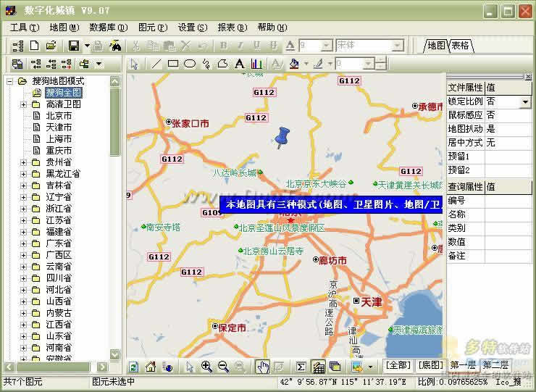Select 重庆市 in the tree

tap(59, 151)
